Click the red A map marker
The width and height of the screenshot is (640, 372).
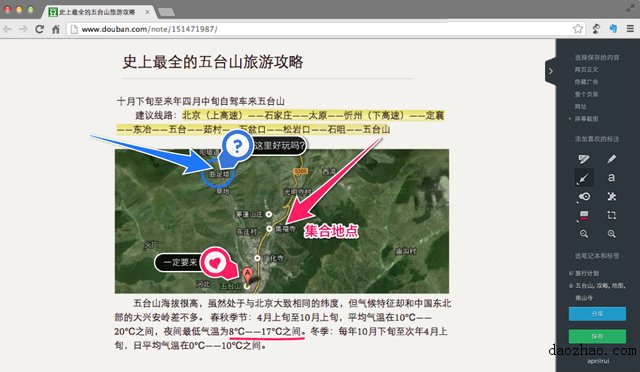[247, 275]
